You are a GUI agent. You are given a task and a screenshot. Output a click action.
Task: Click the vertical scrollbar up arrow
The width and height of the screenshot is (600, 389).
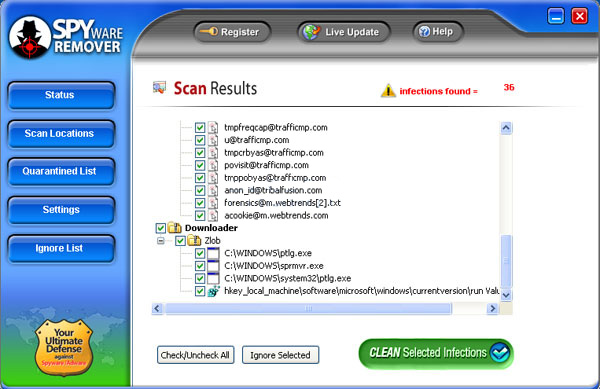506,128
